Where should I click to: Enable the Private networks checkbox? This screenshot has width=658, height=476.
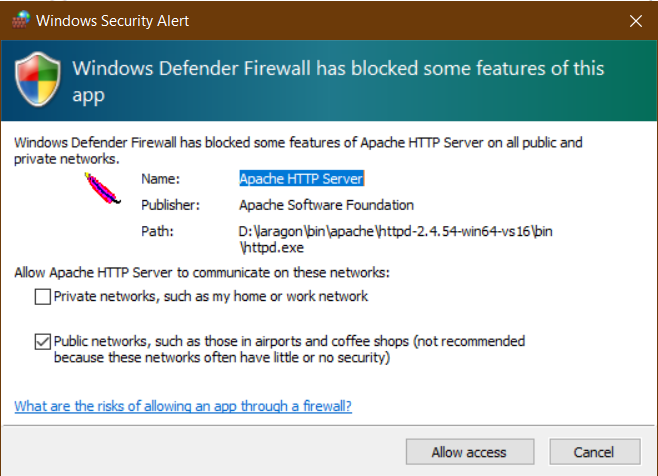click(x=43, y=297)
